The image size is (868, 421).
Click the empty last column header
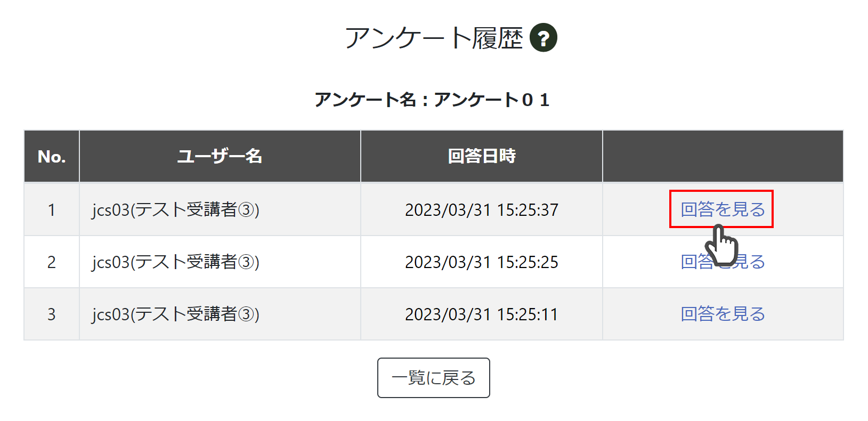[x=723, y=156]
